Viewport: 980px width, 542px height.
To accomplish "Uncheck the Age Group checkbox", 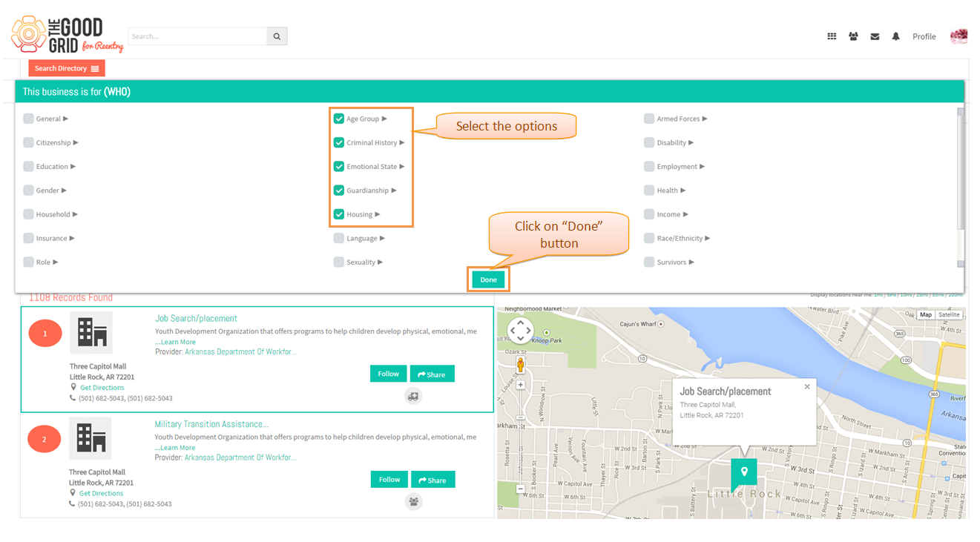I will (x=339, y=119).
